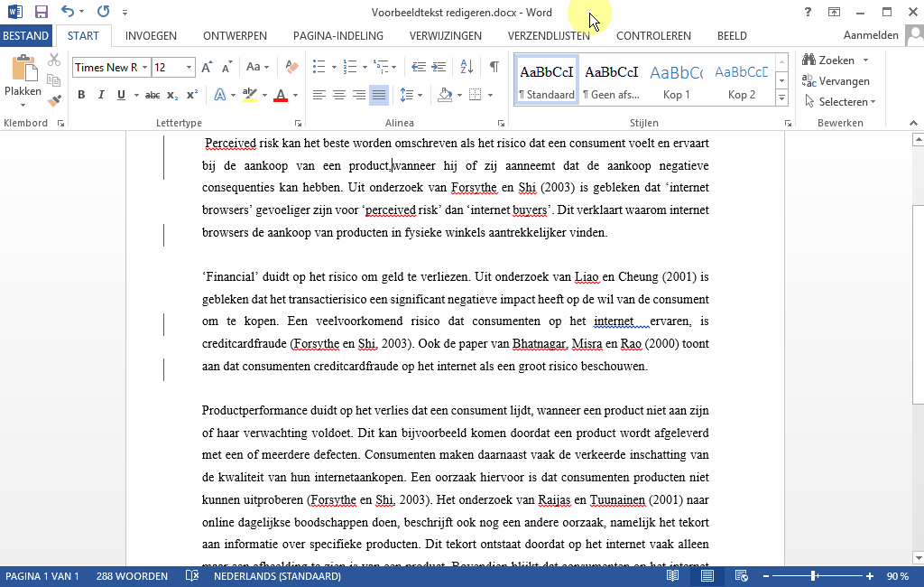Activate the Format Painter brush
The image size is (924, 587).
pos(53,101)
